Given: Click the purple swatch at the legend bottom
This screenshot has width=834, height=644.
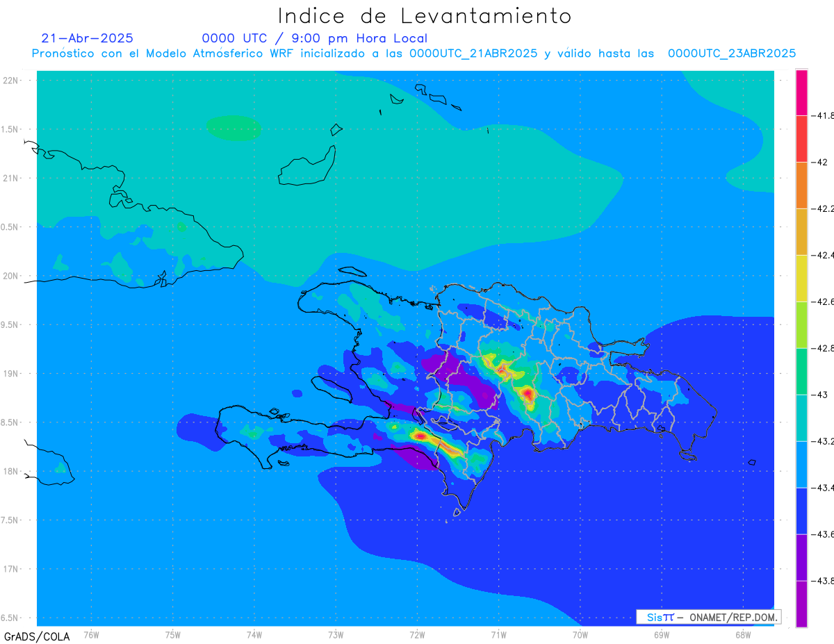Looking at the screenshot, I should pyautogui.click(x=801, y=604).
